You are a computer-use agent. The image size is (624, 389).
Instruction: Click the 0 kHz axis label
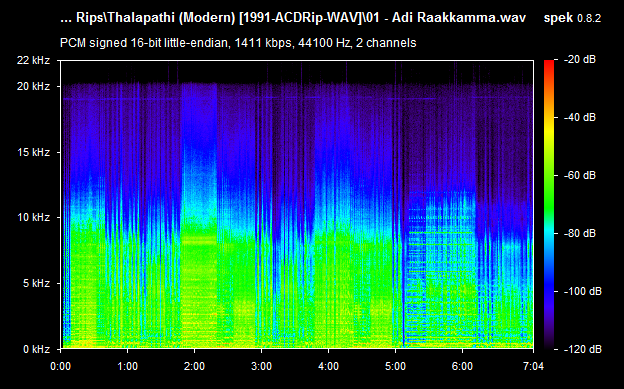(x=35, y=349)
